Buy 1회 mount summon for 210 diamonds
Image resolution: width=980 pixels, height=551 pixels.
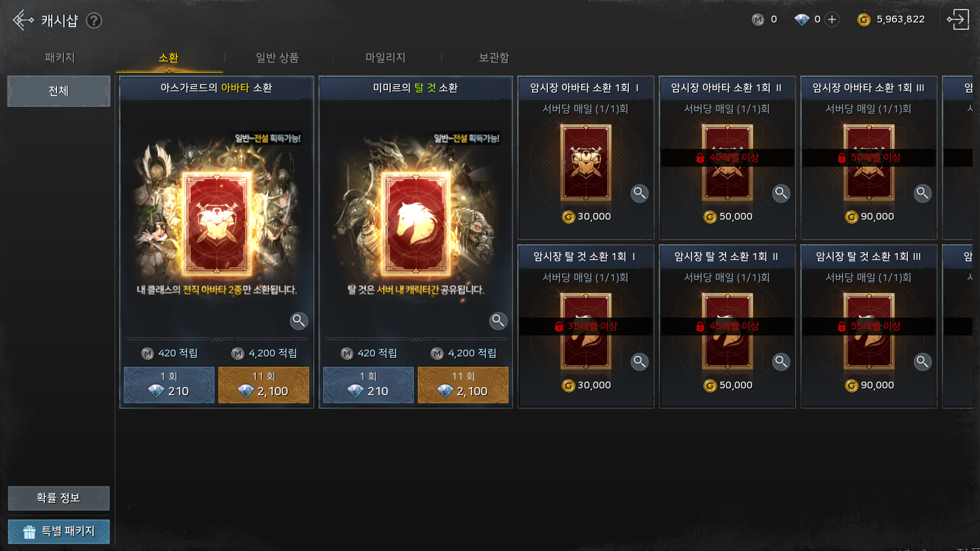point(368,385)
